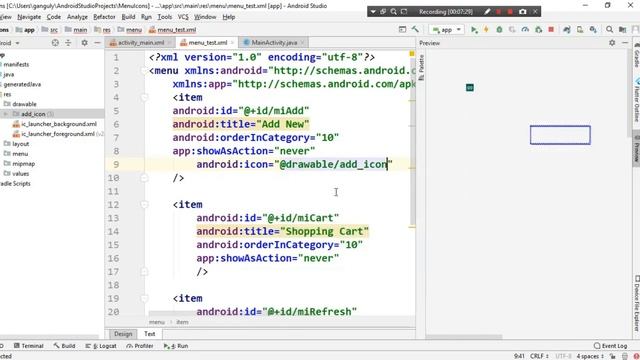Open the SDK Manager icon
Viewport: 640px width, 360px height.
click(x=593, y=30)
